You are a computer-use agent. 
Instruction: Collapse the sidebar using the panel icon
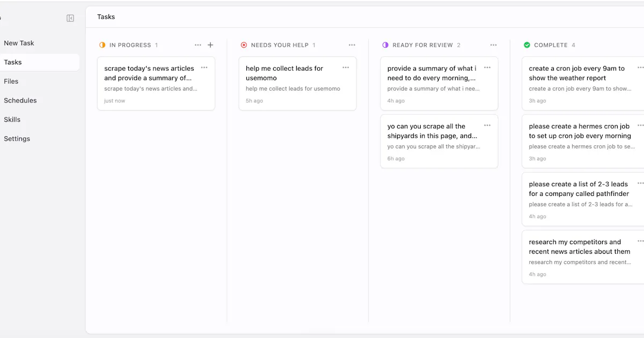(x=70, y=18)
